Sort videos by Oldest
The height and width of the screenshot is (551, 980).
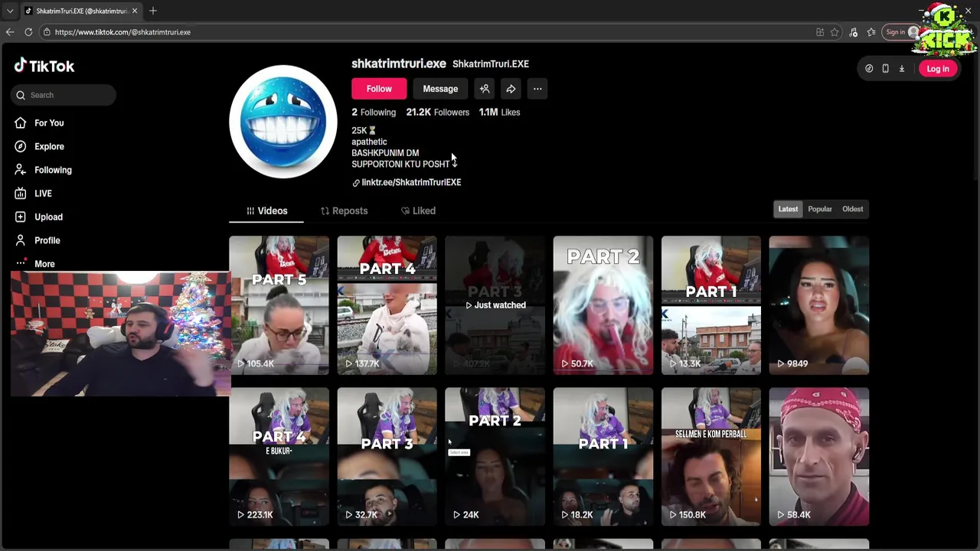[x=852, y=209]
